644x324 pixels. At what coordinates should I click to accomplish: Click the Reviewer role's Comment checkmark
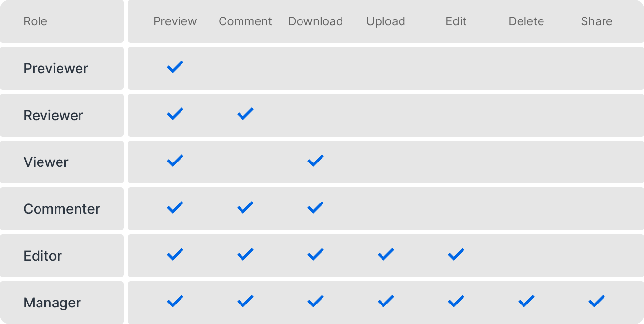click(245, 114)
